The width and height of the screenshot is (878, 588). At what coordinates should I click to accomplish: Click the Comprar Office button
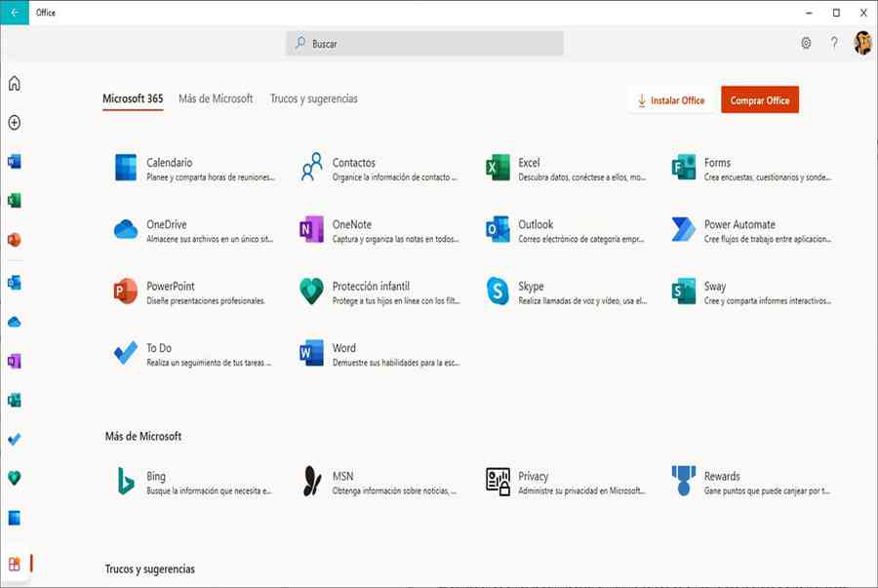click(x=759, y=100)
